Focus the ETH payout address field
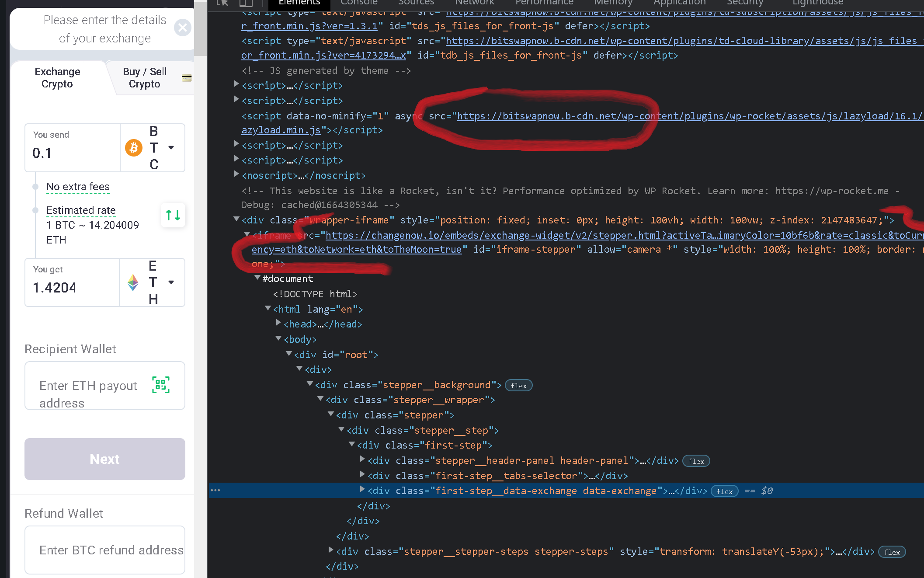 tap(105, 386)
